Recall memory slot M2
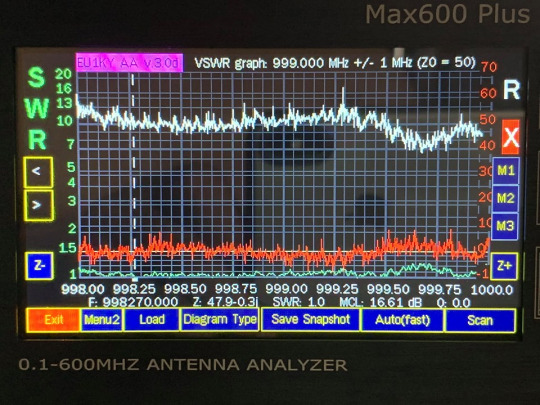 [506, 198]
